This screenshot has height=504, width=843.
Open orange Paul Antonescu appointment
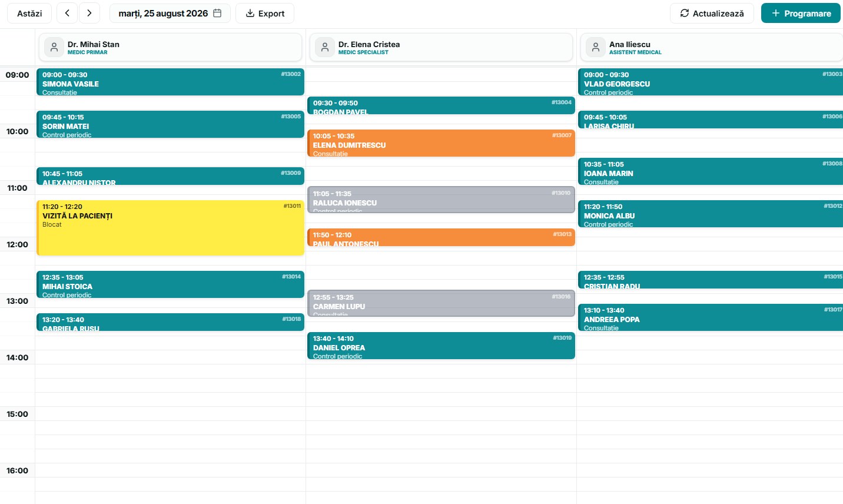441,237
